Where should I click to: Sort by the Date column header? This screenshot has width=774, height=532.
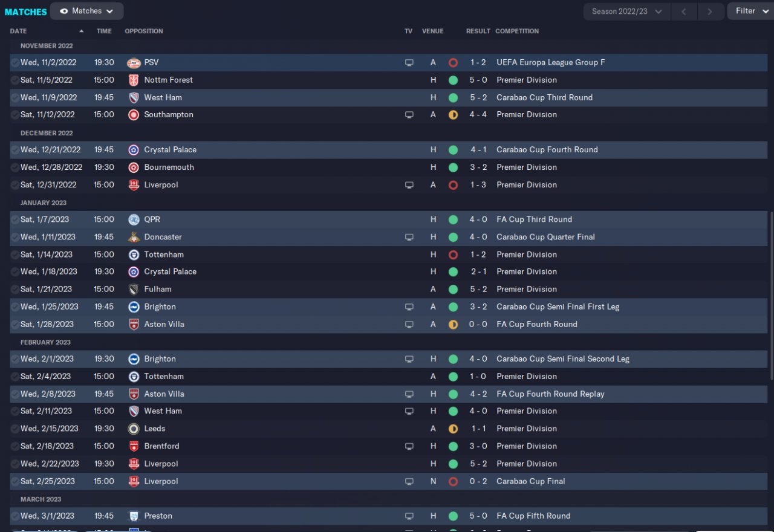pyautogui.click(x=19, y=31)
